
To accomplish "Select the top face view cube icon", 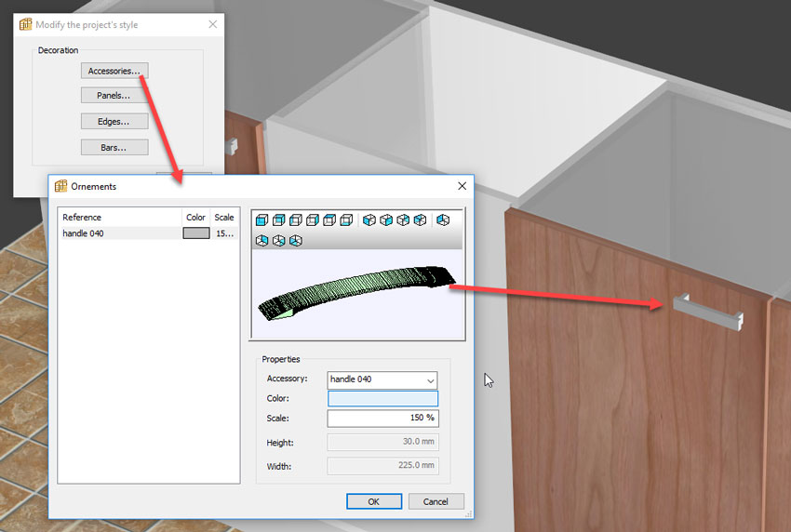I will [329, 219].
